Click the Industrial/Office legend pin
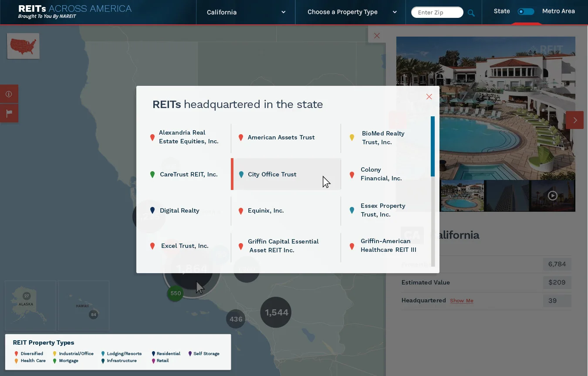Screen dimensions: 588x376 click(x=54, y=354)
